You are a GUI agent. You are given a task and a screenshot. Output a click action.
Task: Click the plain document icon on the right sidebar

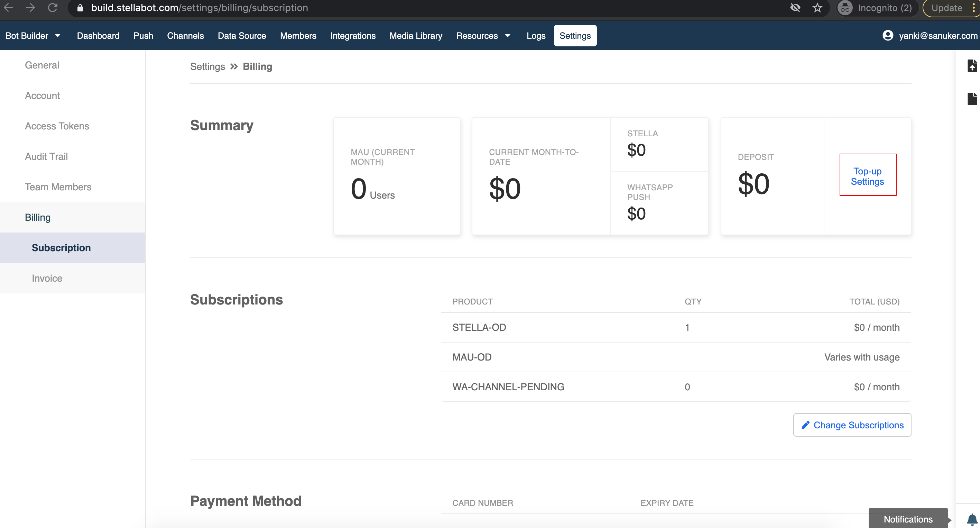(972, 99)
